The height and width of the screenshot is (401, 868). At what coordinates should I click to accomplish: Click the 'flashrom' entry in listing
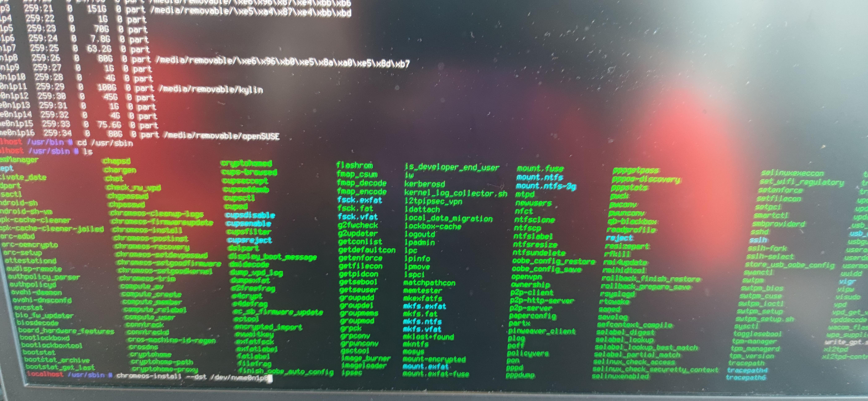pos(354,165)
